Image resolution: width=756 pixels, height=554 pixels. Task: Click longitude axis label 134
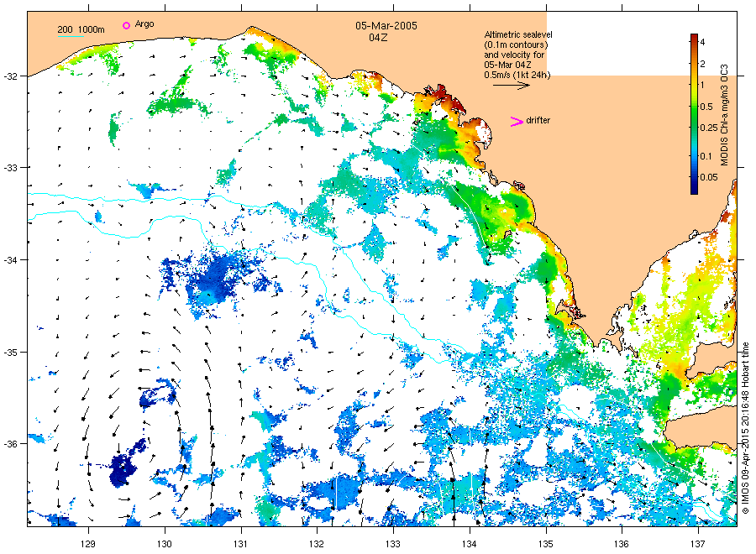point(469,544)
